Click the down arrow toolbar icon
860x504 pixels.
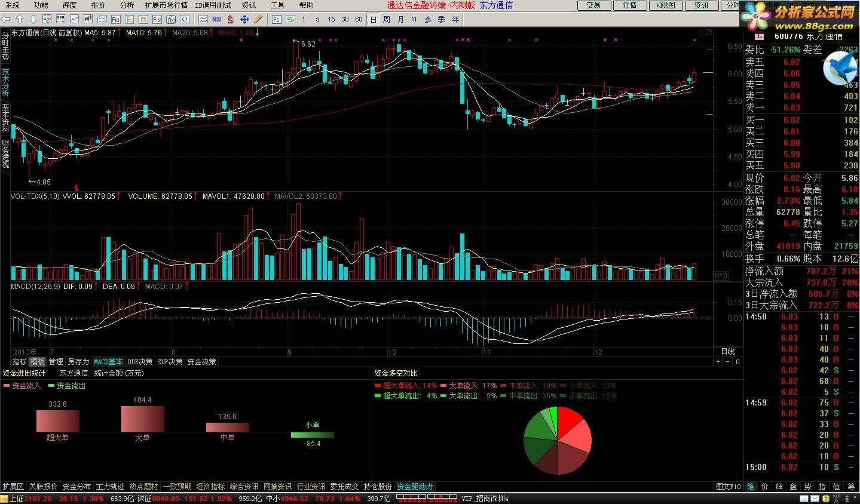click(x=33, y=20)
